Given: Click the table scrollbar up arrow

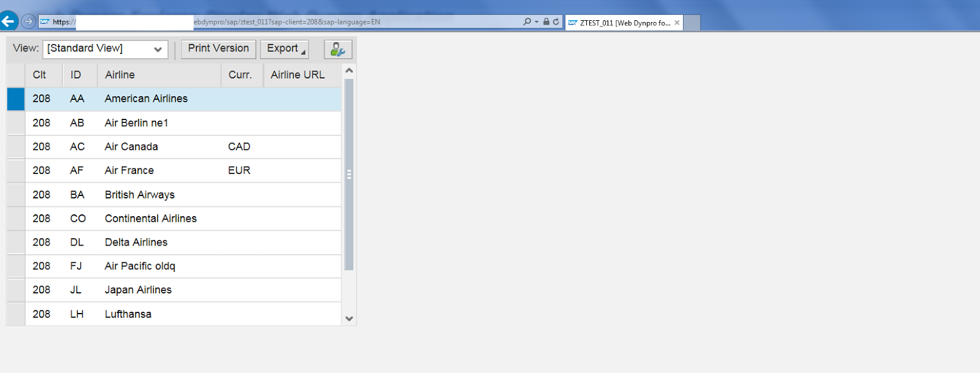Looking at the screenshot, I should [x=349, y=70].
